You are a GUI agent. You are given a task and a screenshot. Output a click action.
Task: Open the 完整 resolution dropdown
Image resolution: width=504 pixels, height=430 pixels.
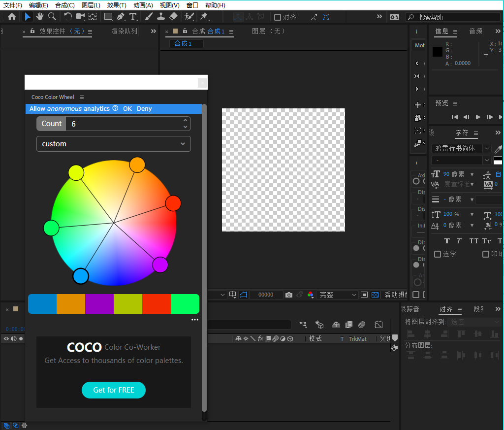point(338,295)
